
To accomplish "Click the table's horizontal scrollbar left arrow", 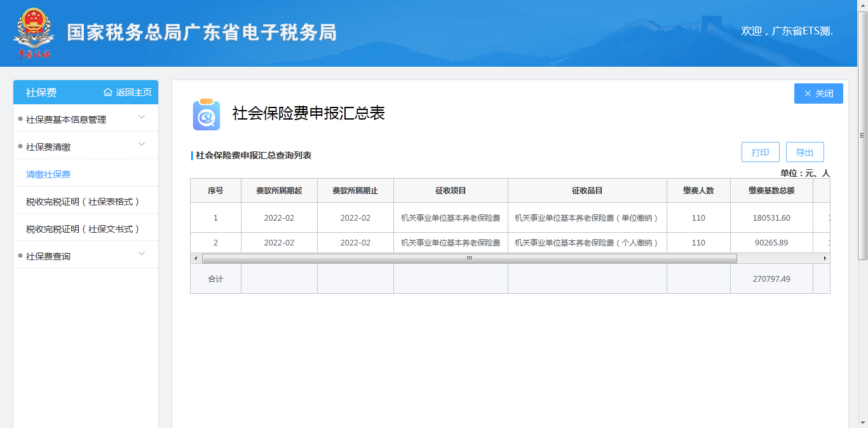I will (196, 259).
